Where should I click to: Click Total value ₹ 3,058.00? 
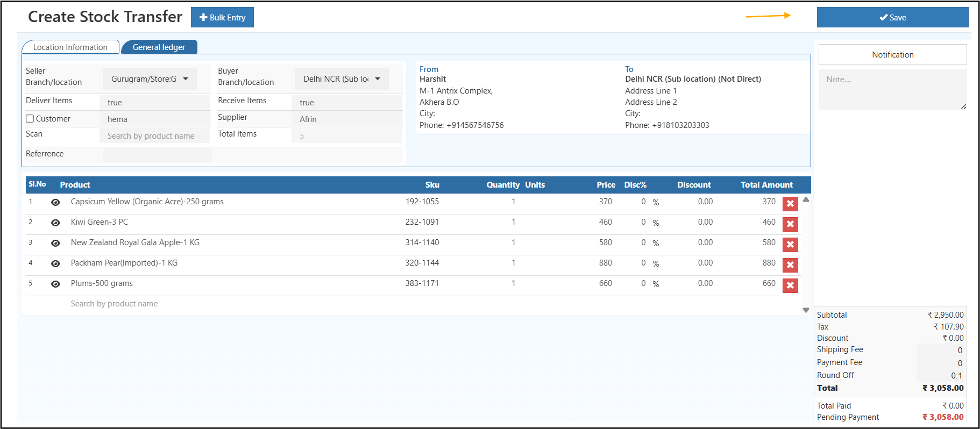pos(943,388)
